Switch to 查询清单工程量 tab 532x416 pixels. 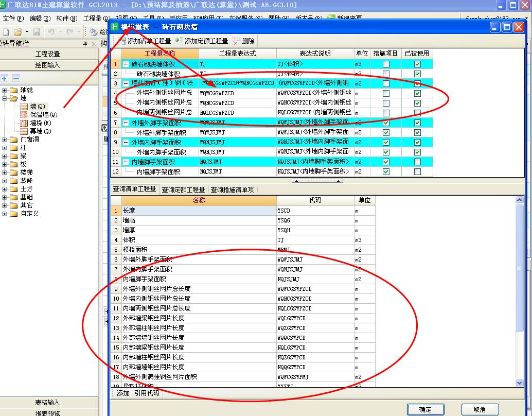(134, 189)
